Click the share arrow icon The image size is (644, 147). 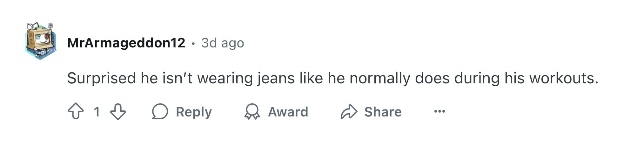(x=349, y=111)
